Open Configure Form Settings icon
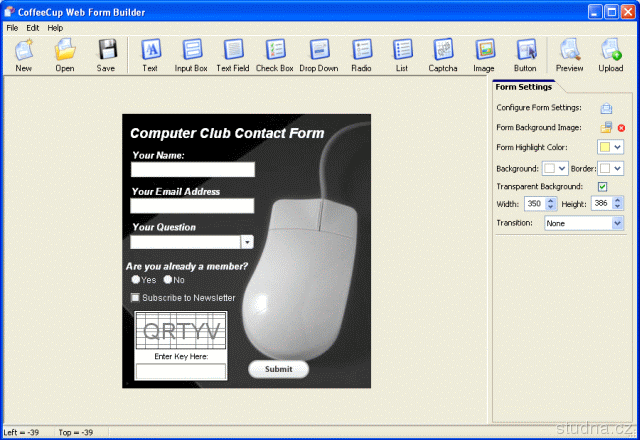The height and width of the screenshot is (440, 640). point(606,108)
